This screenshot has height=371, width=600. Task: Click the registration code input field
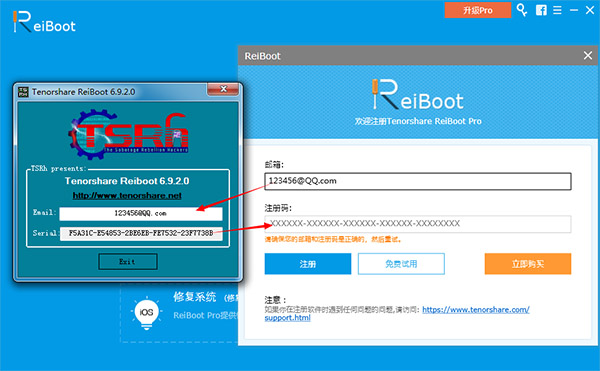(417, 224)
